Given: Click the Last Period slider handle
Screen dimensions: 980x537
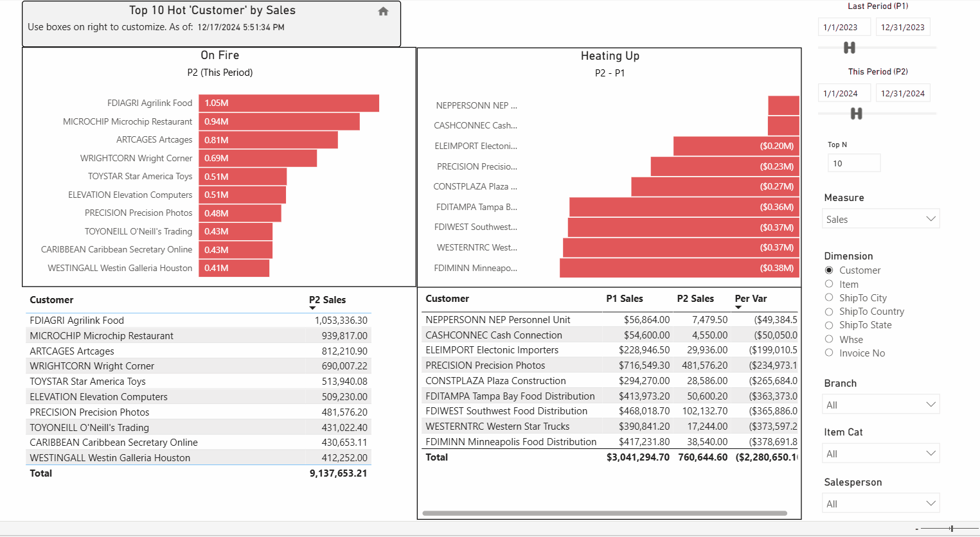Looking at the screenshot, I should click(849, 48).
